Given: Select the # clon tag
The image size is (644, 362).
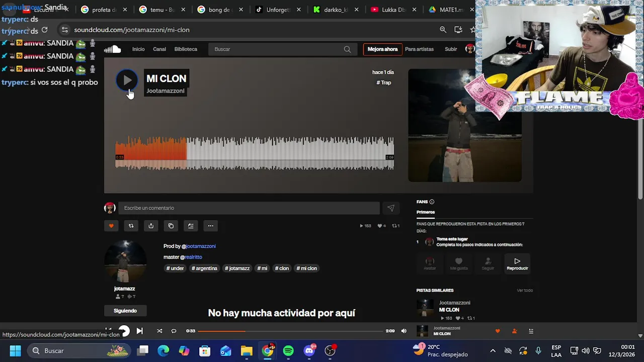Looking at the screenshot, I should 282,268.
